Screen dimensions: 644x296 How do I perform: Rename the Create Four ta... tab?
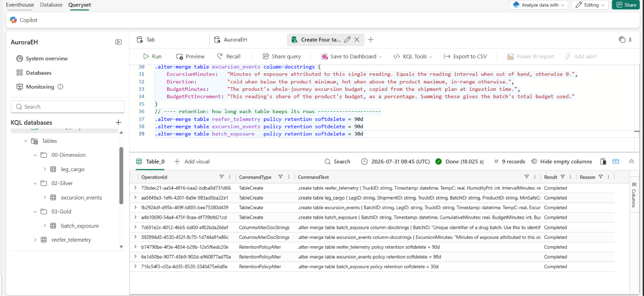click(347, 40)
